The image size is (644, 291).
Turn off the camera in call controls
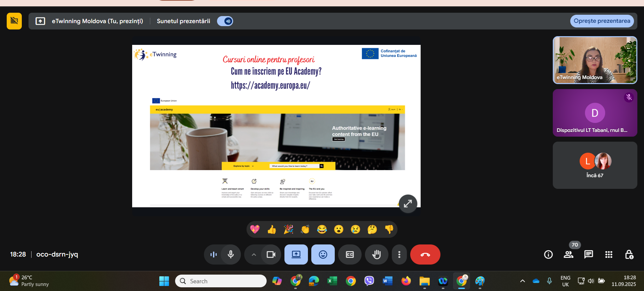point(271,254)
